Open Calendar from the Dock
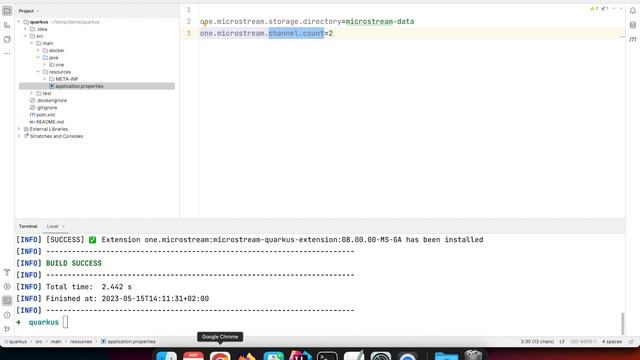The image size is (640, 360). (x=193, y=356)
